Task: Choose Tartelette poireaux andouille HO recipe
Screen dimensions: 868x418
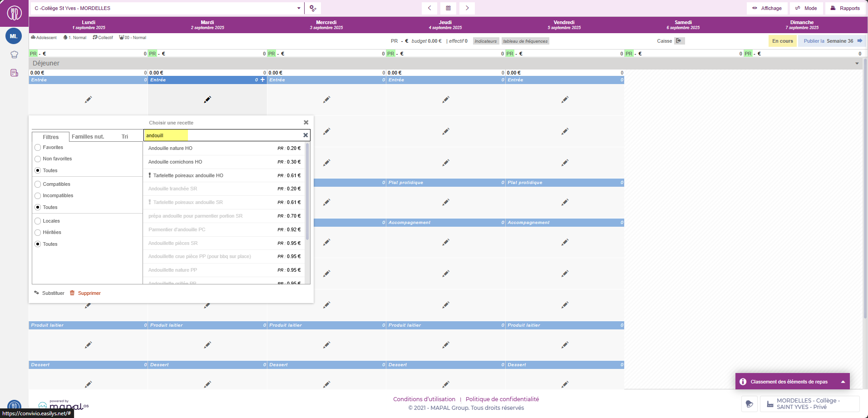Action: [224, 175]
